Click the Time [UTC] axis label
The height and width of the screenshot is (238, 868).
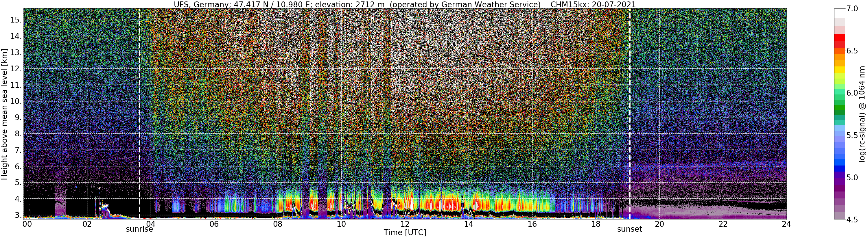pos(405,233)
